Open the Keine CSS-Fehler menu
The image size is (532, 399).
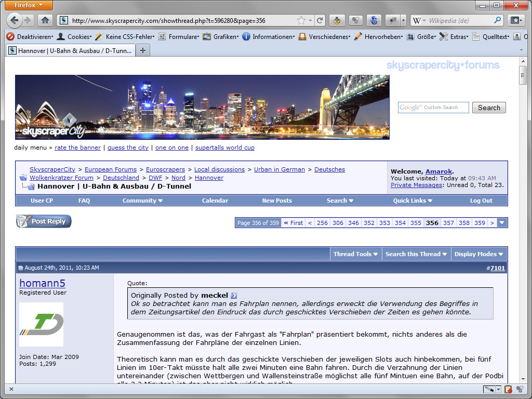click(x=125, y=36)
